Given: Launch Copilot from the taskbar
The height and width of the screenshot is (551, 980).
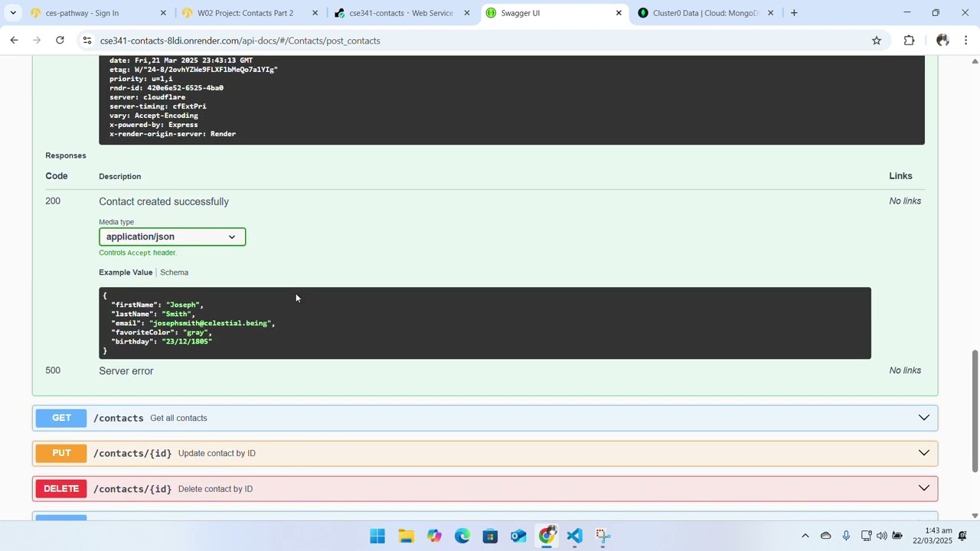Looking at the screenshot, I should click(x=434, y=536).
